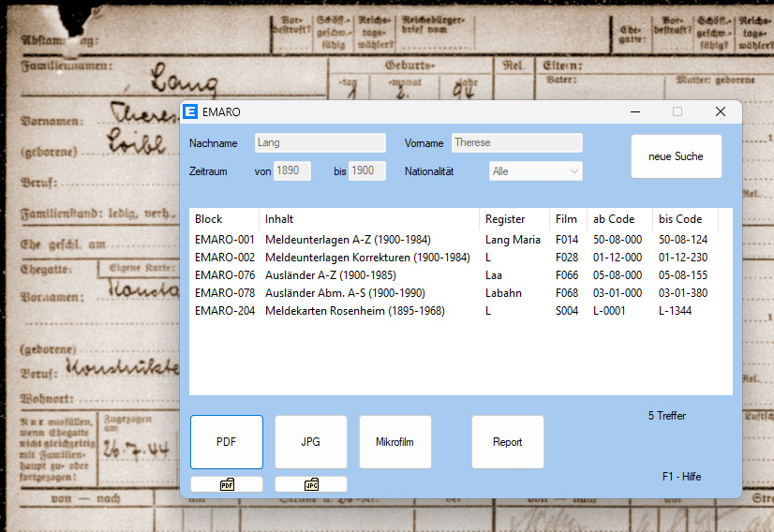Image resolution: width=774 pixels, height=532 pixels.
Task: Click the Zeitraum bis year field
Action: tap(366, 171)
